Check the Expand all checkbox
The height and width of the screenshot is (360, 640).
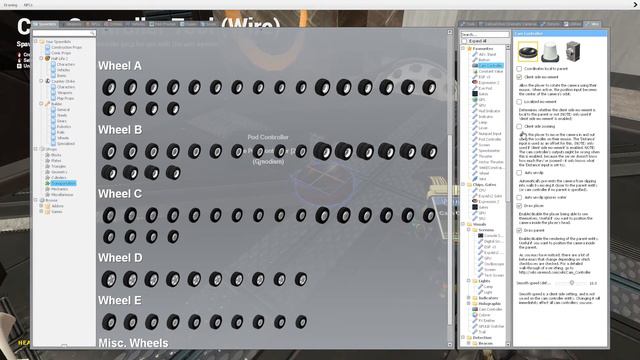coord(464,41)
